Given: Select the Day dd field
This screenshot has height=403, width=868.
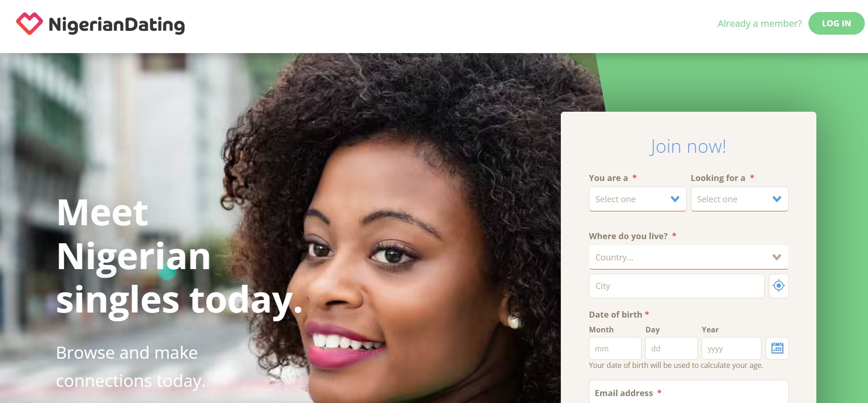Looking at the screenshot, I should (671, 348).
